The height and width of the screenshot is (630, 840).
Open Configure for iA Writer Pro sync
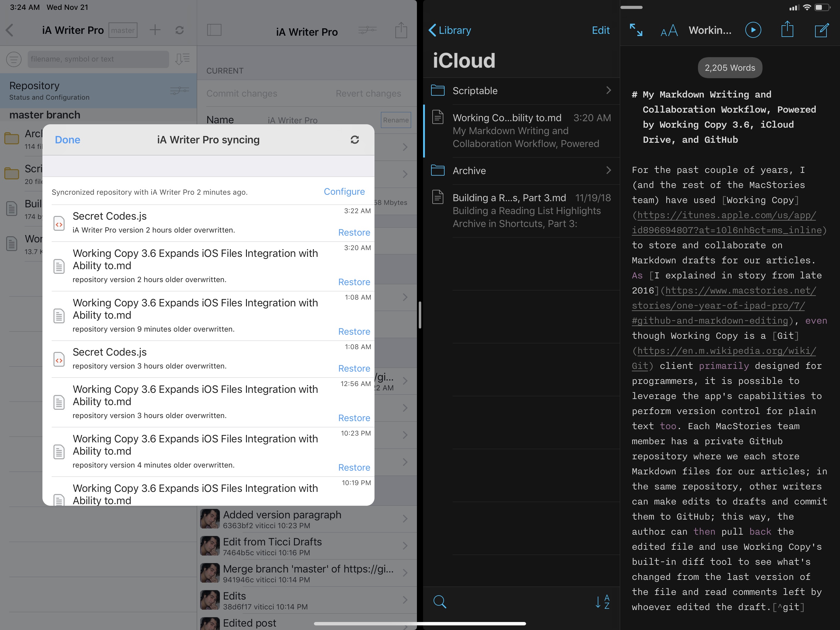click(344, 192)
